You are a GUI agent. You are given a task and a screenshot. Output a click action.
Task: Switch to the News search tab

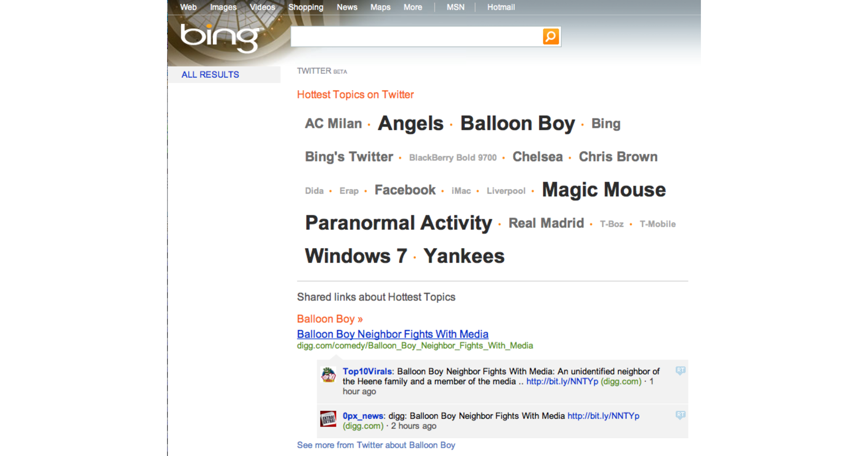point(347,7)
